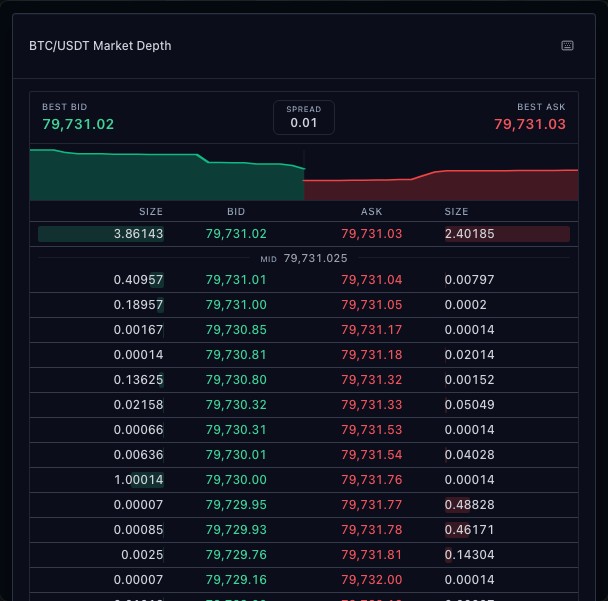Click the bid size 0.00636
Viewport: 608px width, 601px height.
[138, 455]
